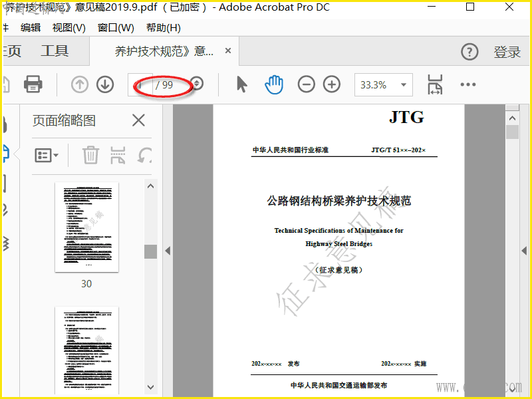Close the 养护技术规范 document tab
The height and width of the screenshot is (399, 532).
[x=228, y=51]
